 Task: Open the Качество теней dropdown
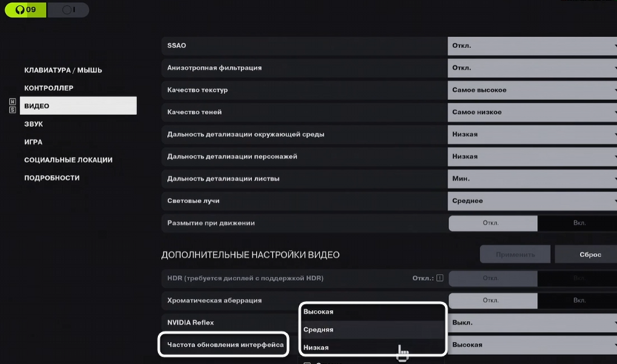[x=532, y=112]
